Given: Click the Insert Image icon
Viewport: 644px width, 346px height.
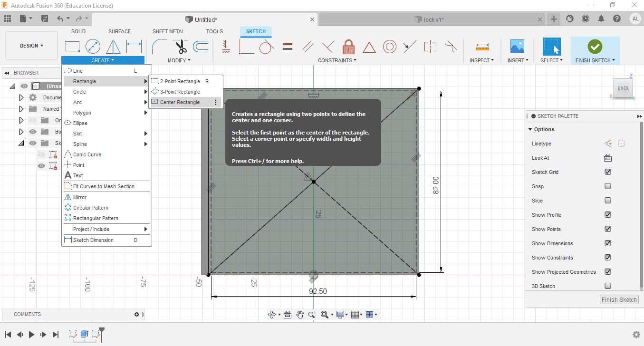Looking at the screenshot, I should tap(517, 47).
